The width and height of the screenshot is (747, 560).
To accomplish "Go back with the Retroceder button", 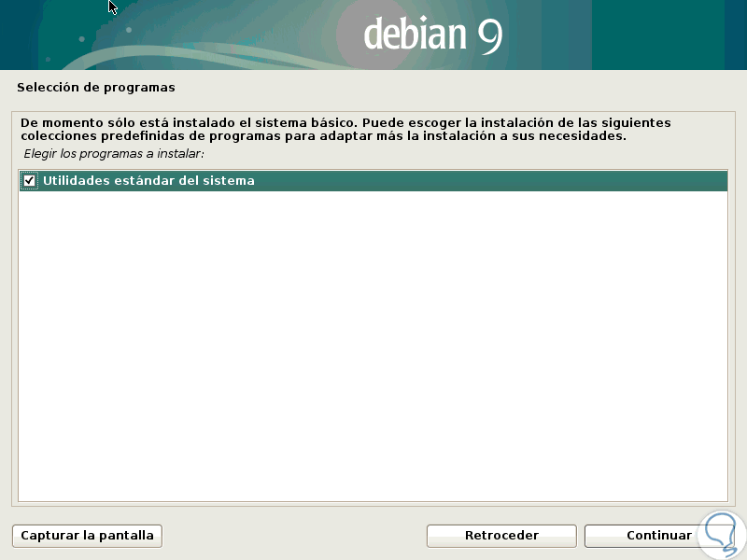I will (x=501, y=536).
